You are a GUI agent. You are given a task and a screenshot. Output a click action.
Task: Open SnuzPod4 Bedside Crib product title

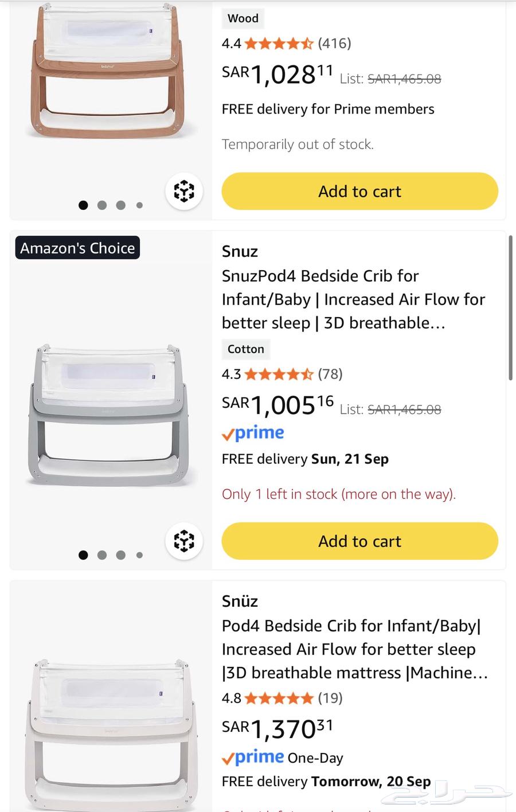coord(353,299)
